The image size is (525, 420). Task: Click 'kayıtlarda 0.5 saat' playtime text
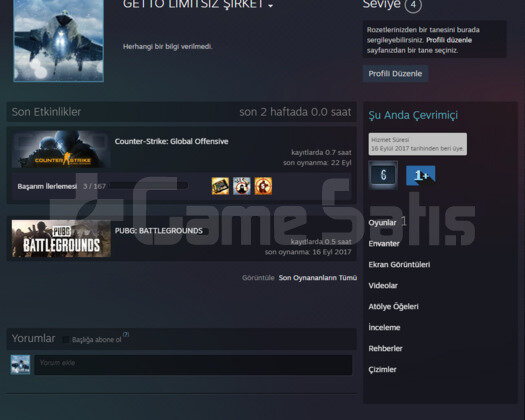(321, 241)
